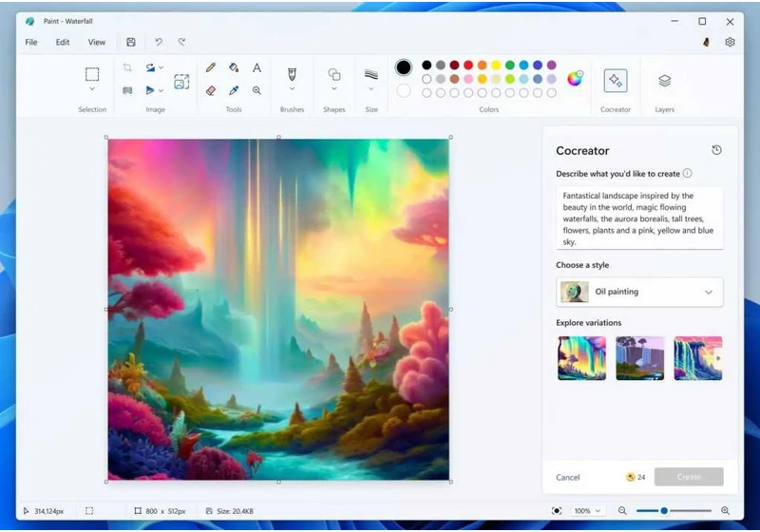Image resolution: width=760 pixels, height=532 pixels.
Task: Click the zoom in magnifier
Action: point(725,511)
